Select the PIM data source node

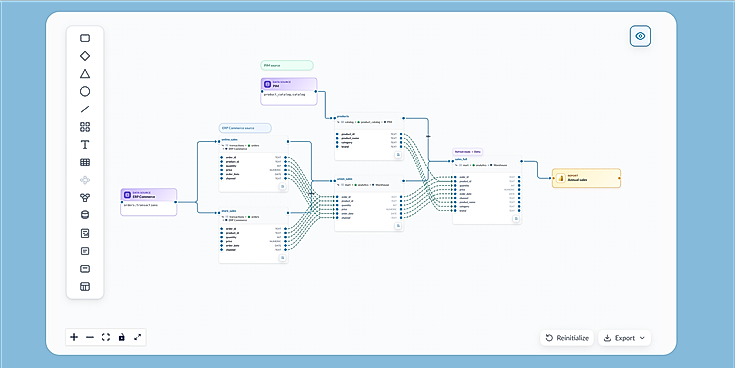[x=289, y=91]
